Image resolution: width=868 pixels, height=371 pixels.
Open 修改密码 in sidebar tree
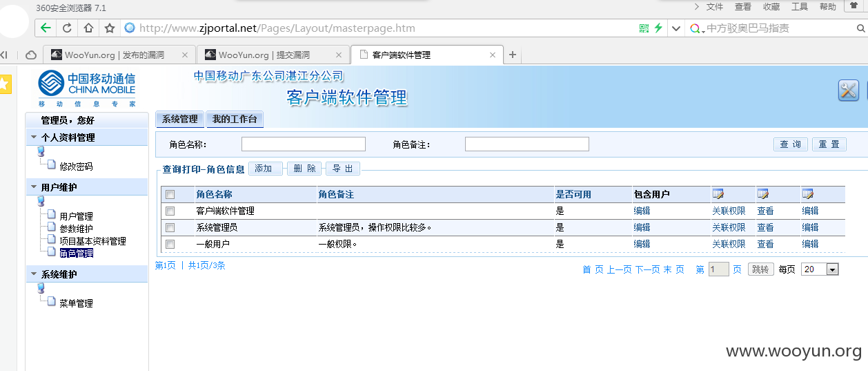(x=76, y=167)
